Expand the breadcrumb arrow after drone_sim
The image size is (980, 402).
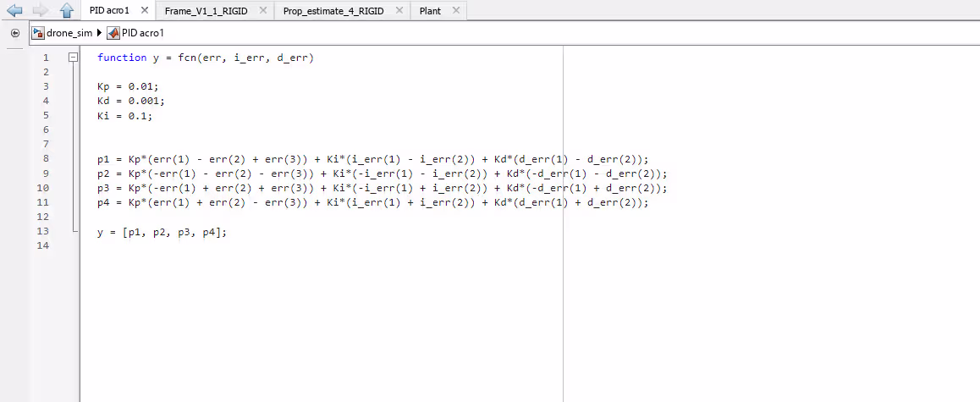coord(99,33)
